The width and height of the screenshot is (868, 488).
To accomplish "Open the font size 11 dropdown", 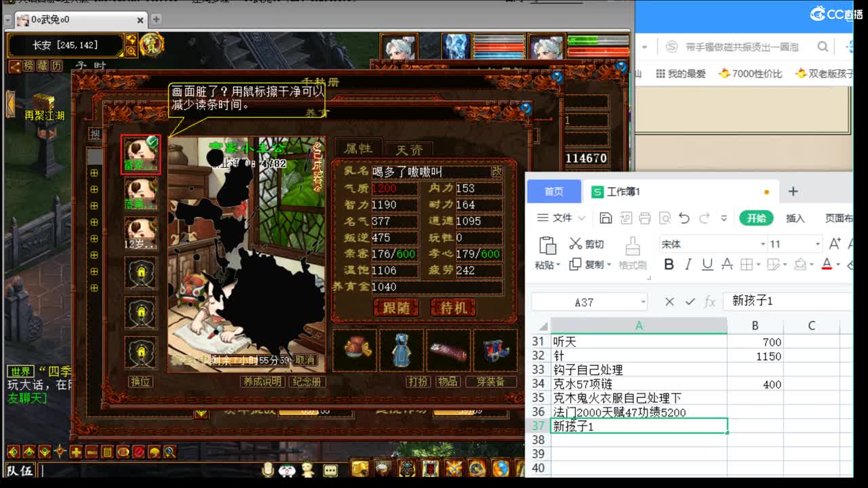I will coord(817,244).
